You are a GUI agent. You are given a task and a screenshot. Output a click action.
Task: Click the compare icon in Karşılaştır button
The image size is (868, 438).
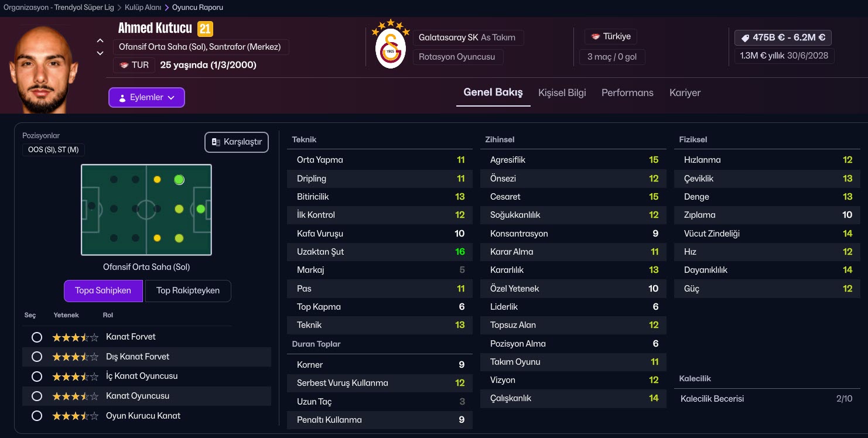pyautogui.click(x=216, y=142)
